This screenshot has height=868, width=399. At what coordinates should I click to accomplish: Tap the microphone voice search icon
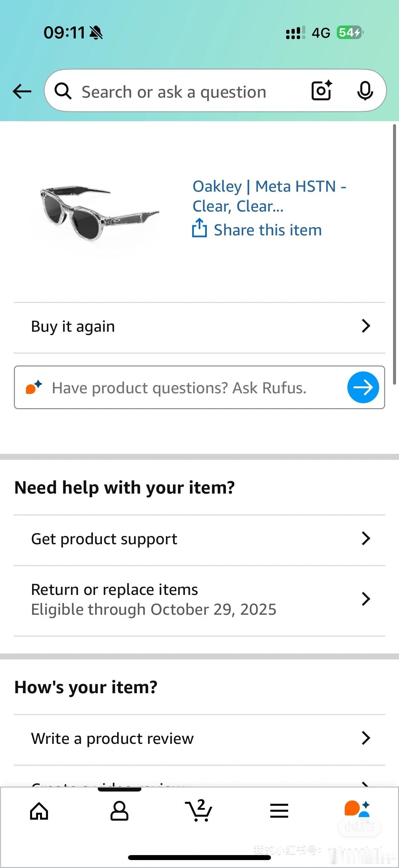tap(365, 91)
